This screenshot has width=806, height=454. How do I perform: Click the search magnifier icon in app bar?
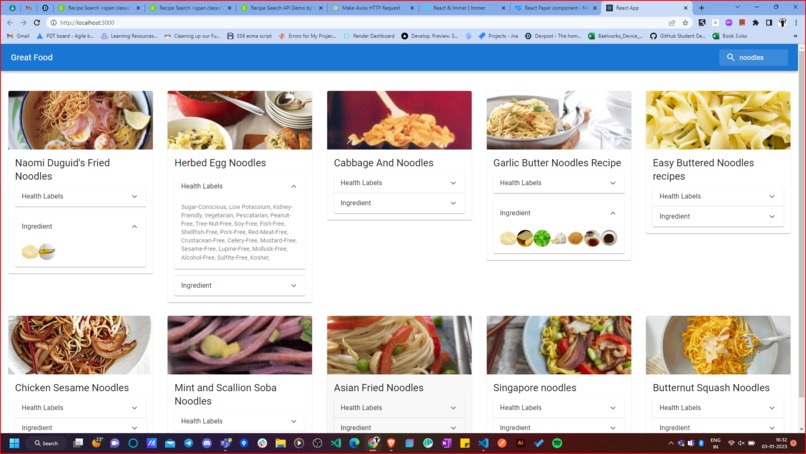pos(730,58)
